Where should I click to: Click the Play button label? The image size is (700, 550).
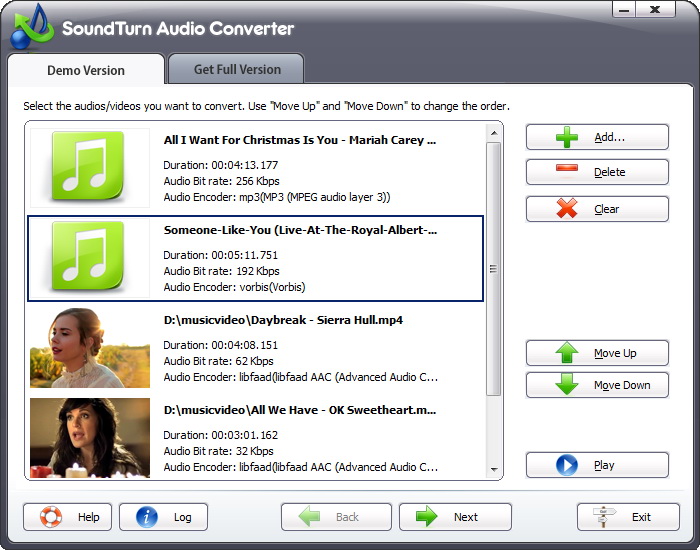point(604,465)
